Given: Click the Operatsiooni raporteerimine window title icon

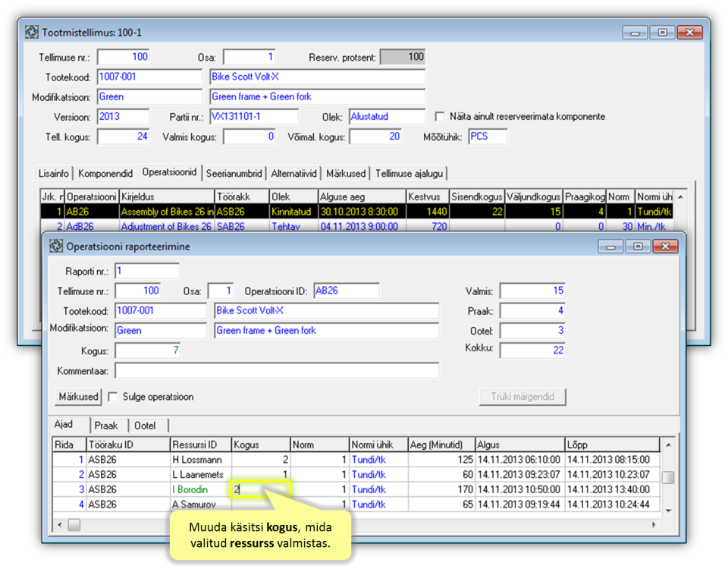Looking at the screenshot, I should click(56, 246).
